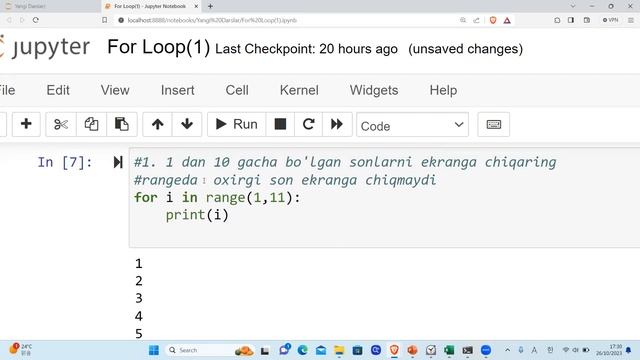Image resolution: width=640 pixels, height=360 pixels.
Task: Open the zoom indicator in address bar
Action: (463, 20)
